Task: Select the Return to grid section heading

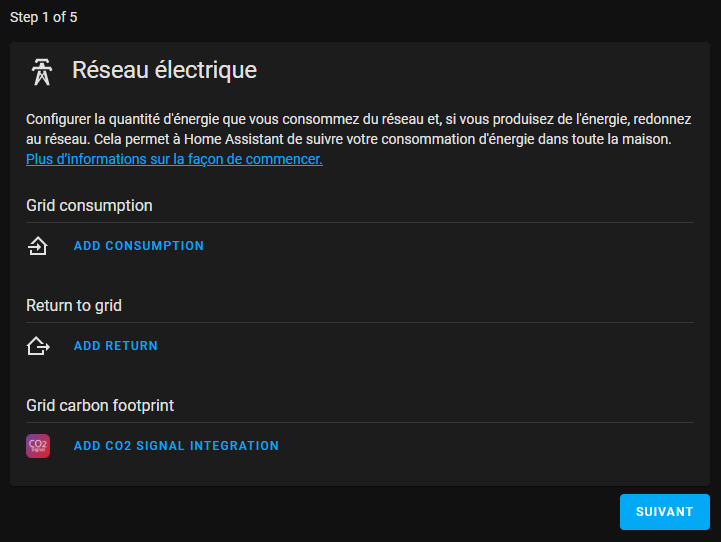Action: (74, 305)
